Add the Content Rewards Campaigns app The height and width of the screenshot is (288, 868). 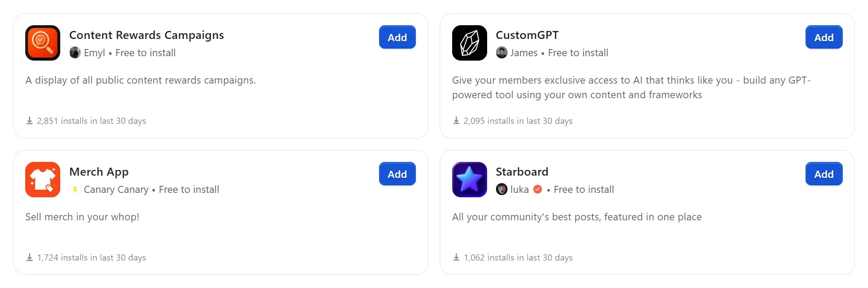(397, 37)
